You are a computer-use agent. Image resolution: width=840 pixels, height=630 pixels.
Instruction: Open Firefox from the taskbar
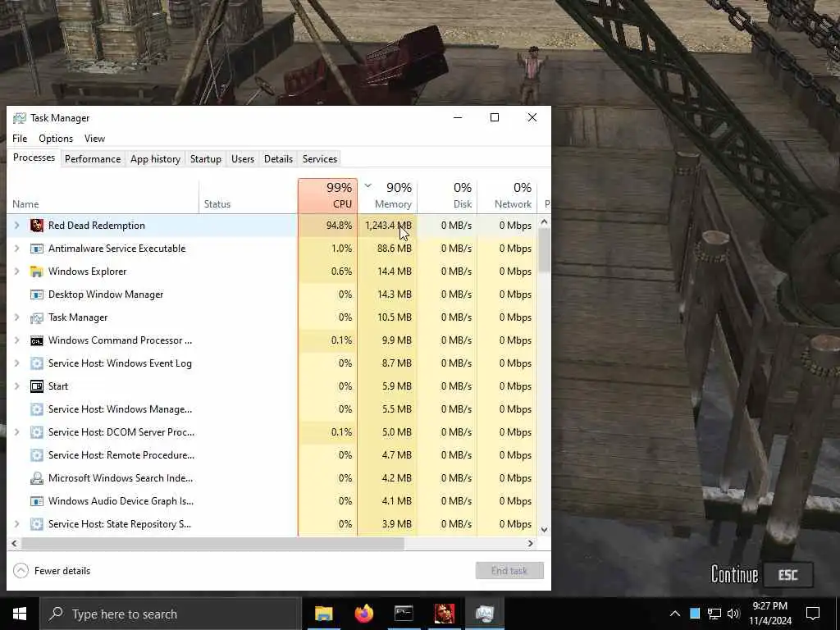(363, 614)
